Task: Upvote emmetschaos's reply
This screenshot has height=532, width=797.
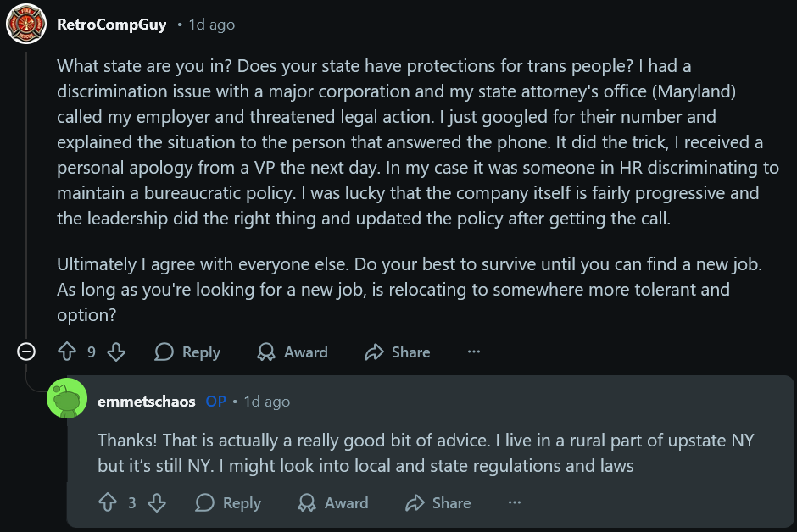Action: pos(107,502)
